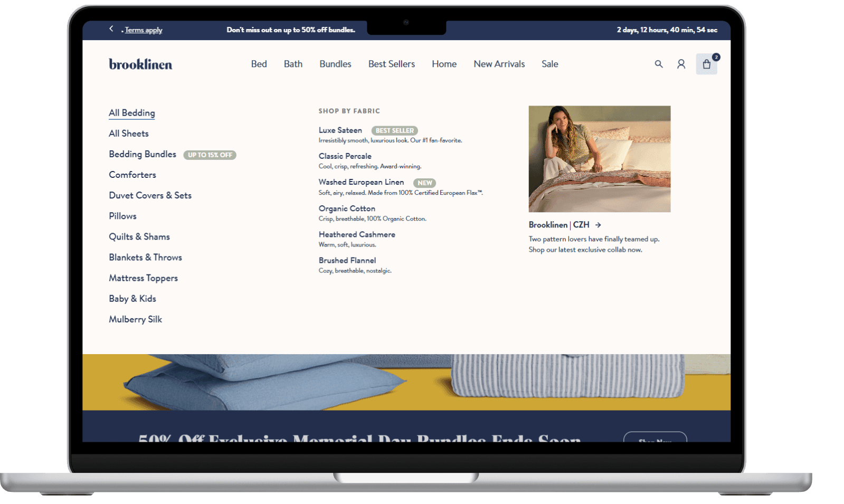Screen dimensions: 844x504
Task: Open the Home menu
Action: coord(444,64)
